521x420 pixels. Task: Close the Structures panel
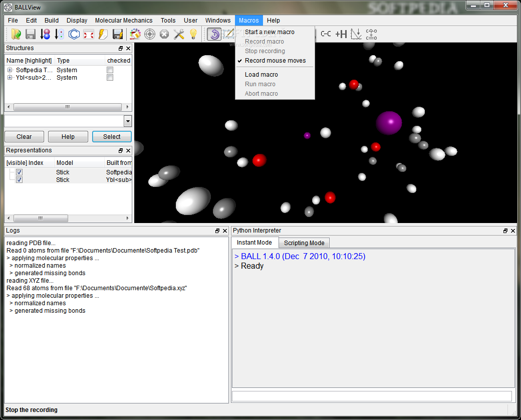pyautogui.click(x=128, y=48)
